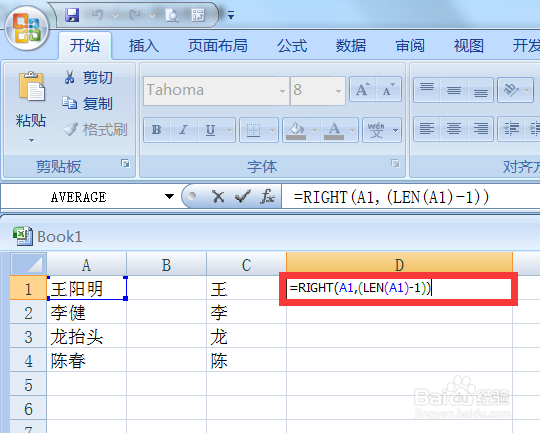540x433 pixels.
Task: Toggle Bold formatting
Action: (157, 130)
